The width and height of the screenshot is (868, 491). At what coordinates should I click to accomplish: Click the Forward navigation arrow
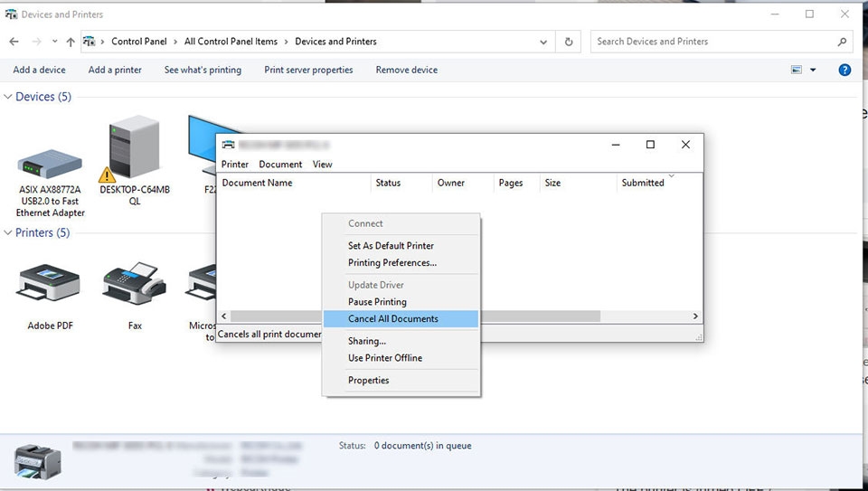[x=36, y=42]
